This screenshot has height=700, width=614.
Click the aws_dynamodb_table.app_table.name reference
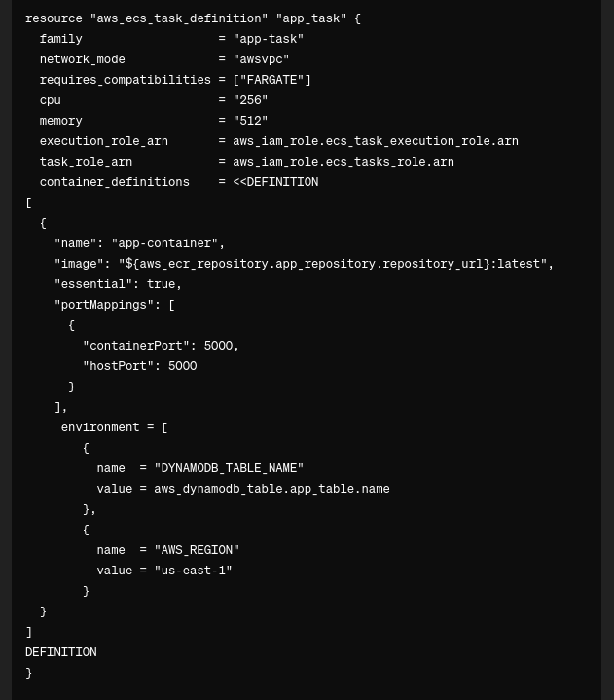tap(271, 489)
